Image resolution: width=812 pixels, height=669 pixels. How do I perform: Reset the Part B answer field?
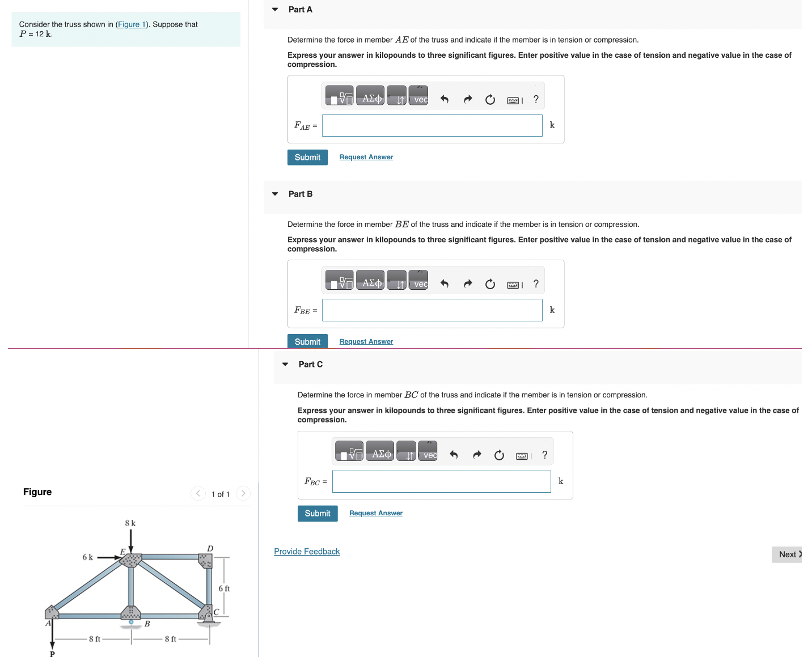[490, 284]
